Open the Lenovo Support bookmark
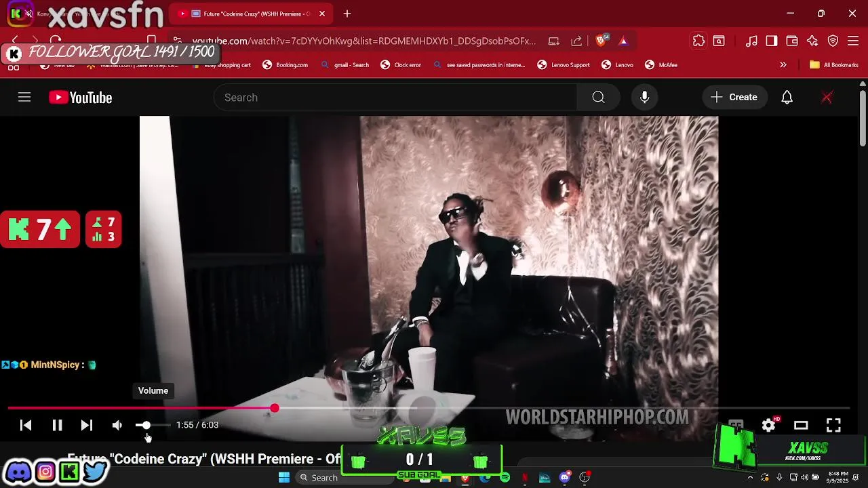Image resolution: width=868 pixels, height=488 pixels. pyautogui.click(x=564, y=65)
